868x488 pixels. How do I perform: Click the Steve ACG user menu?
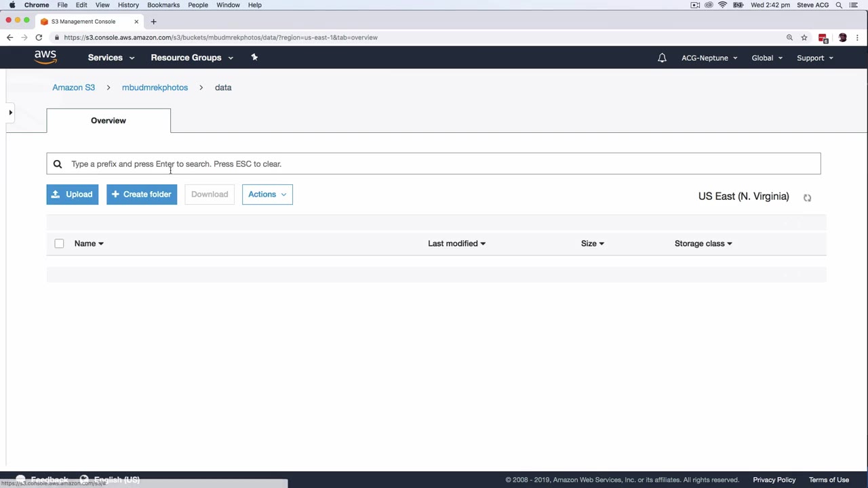click(x=812, y=5)
